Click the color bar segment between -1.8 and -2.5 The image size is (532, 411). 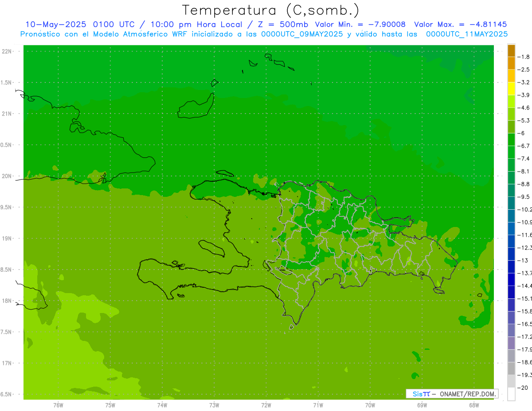(511, 63)
